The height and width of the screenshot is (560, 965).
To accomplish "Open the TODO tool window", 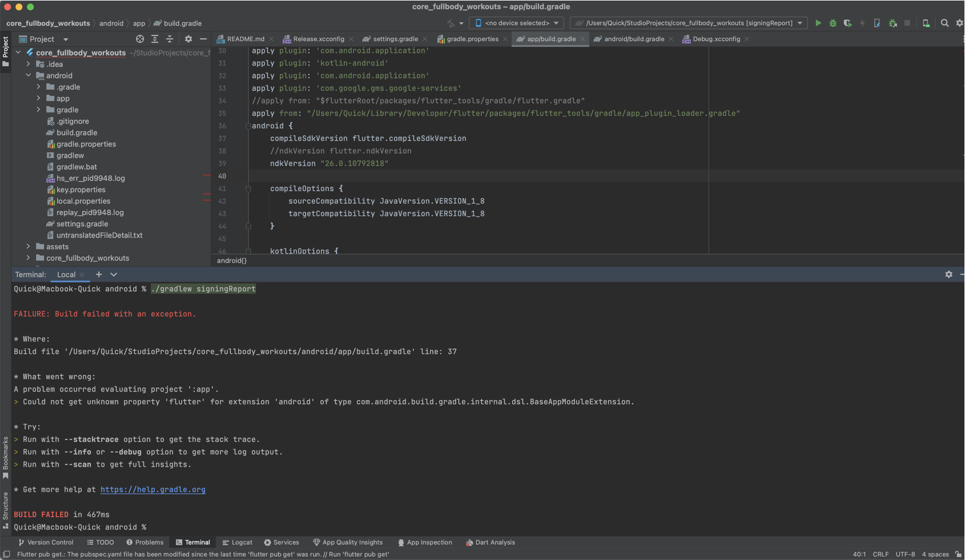I will click(101, 542).
